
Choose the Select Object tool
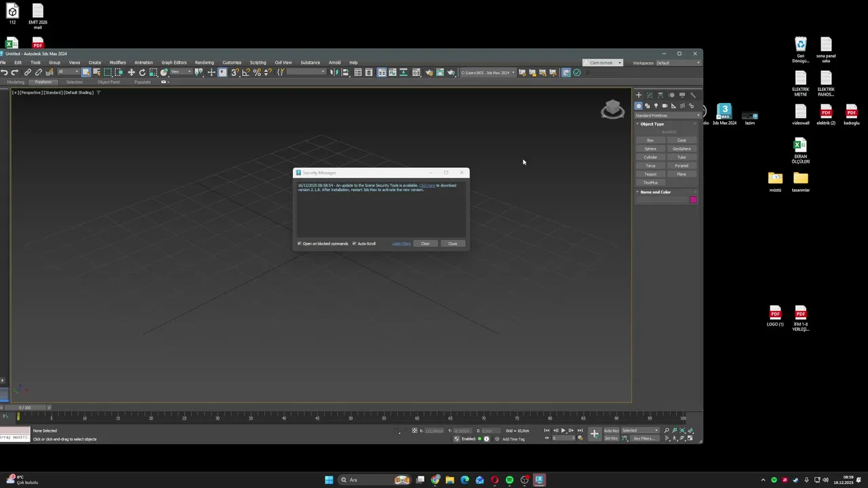(86, 72)
